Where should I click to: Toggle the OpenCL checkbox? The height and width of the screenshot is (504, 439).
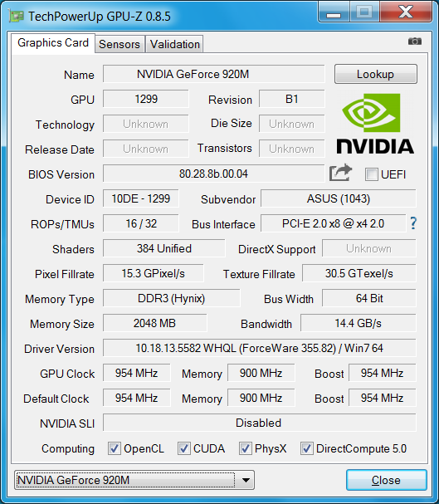(x=115, y=448)
